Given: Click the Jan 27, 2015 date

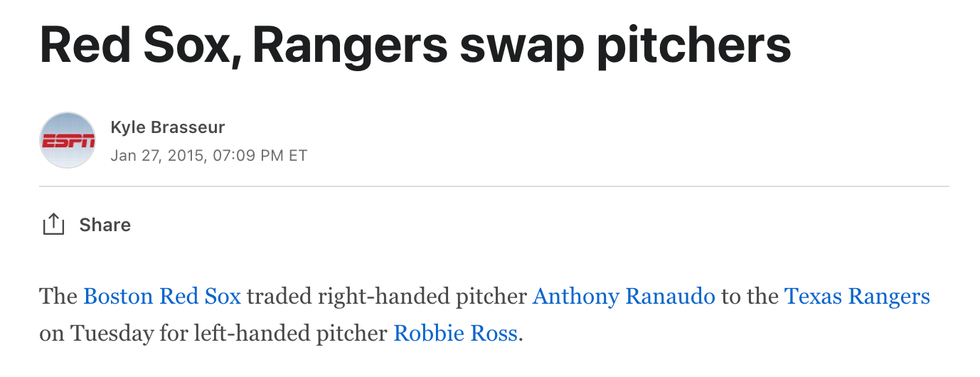Looking at the screenshot, I should pos(156,156).
